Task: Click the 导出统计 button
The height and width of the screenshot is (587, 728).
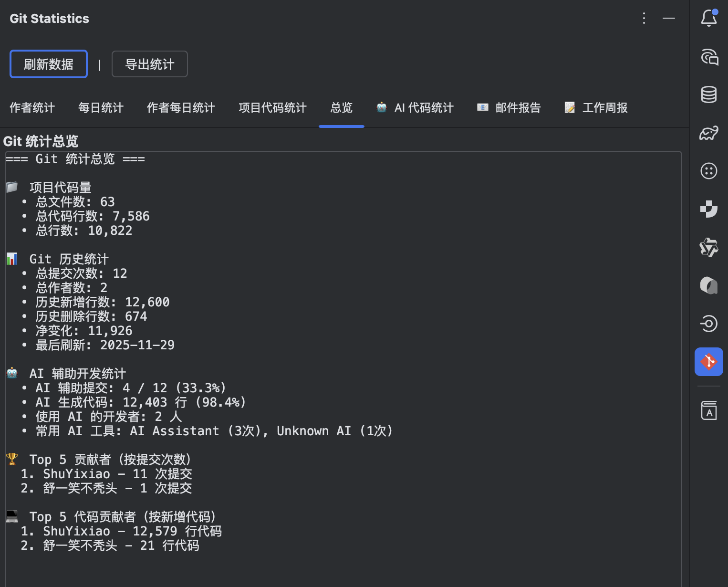Action: click(x=150, y=64)
